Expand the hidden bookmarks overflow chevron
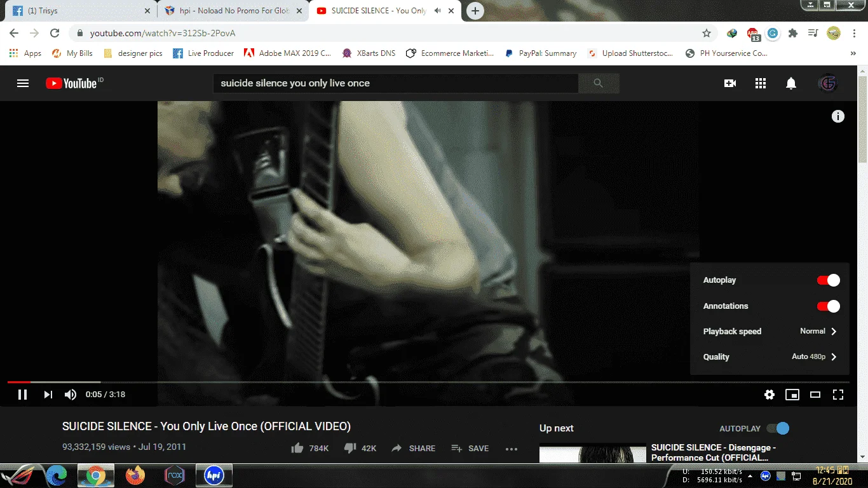Screen dimensions: 868x488 [x=853, y=53]
